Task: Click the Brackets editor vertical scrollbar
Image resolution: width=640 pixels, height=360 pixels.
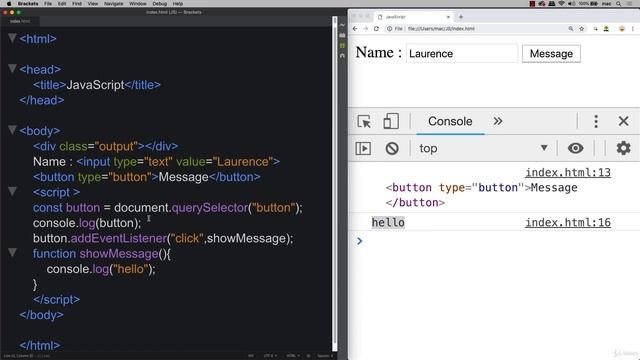Action: pos(334,184)
